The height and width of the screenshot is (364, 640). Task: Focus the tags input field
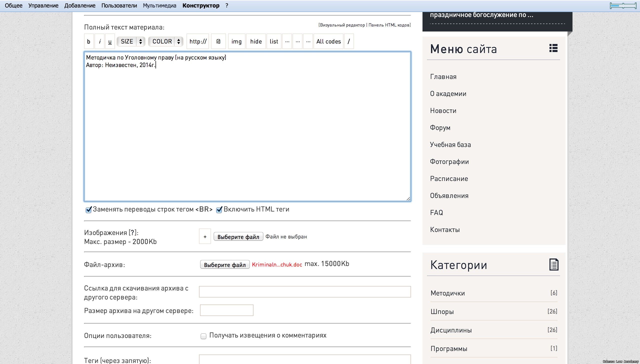[x=305, y=359]
